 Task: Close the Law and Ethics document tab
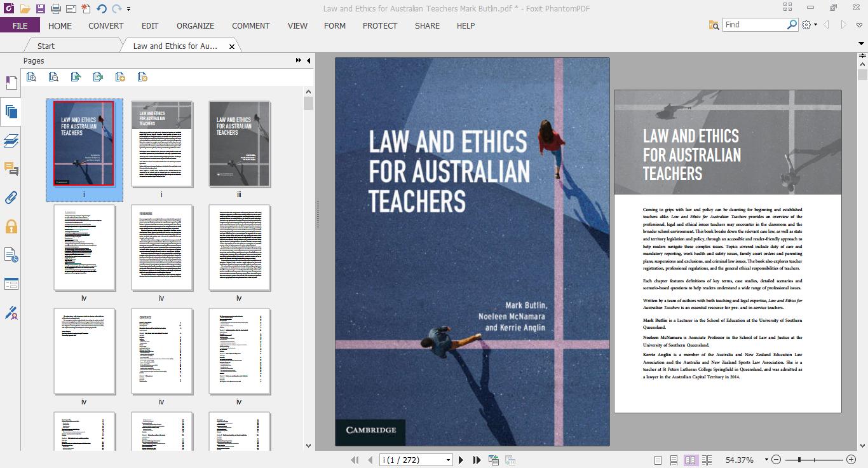[x=232, y=46]
